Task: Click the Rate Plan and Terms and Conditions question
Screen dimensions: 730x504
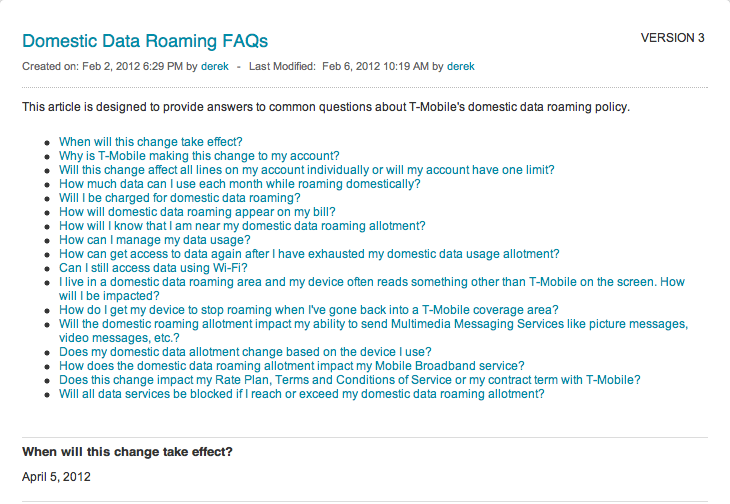Action: 349,380
